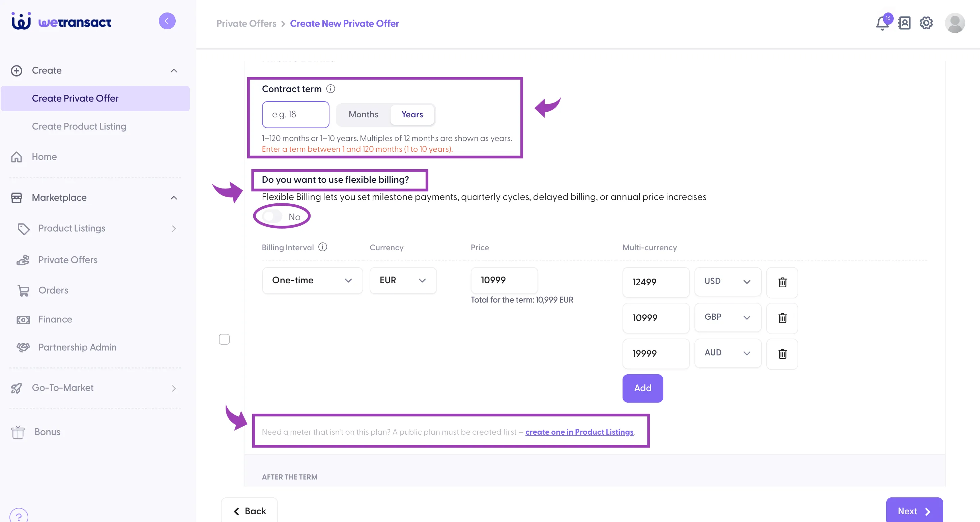
Task: Open the notifications bell
Action: point(882,23)
